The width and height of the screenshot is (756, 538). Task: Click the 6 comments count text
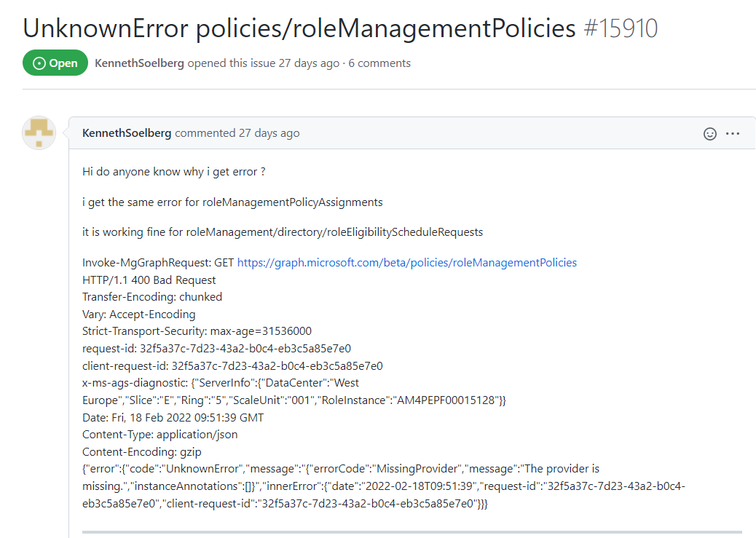point(379,63)
